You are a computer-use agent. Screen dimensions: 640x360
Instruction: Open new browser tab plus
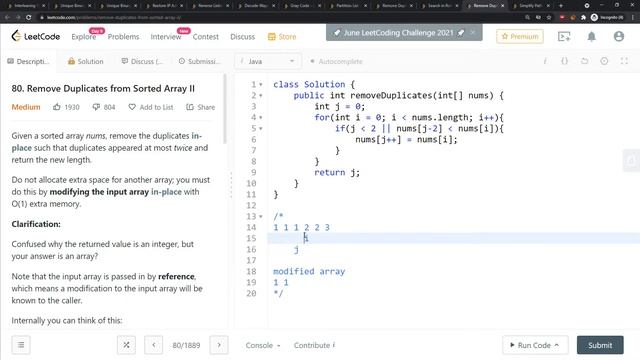pyautogui.click(x=561, y=6)
